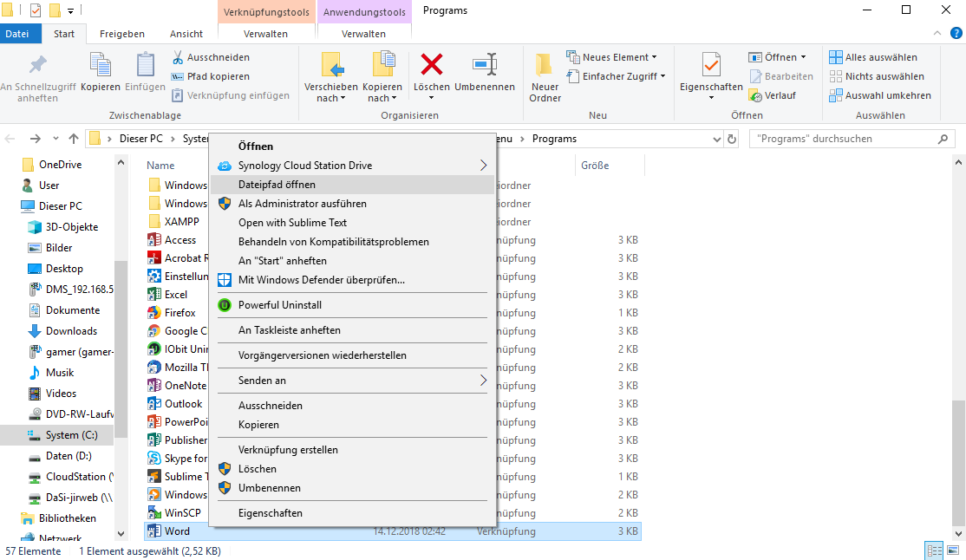The image size is (966, 560).
Task: Select Powerful Uninstall in context menu
Action: click(280, 305)
